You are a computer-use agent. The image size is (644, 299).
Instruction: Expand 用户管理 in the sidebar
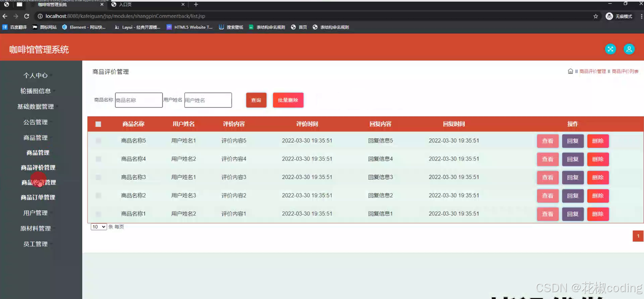point(36,213)
